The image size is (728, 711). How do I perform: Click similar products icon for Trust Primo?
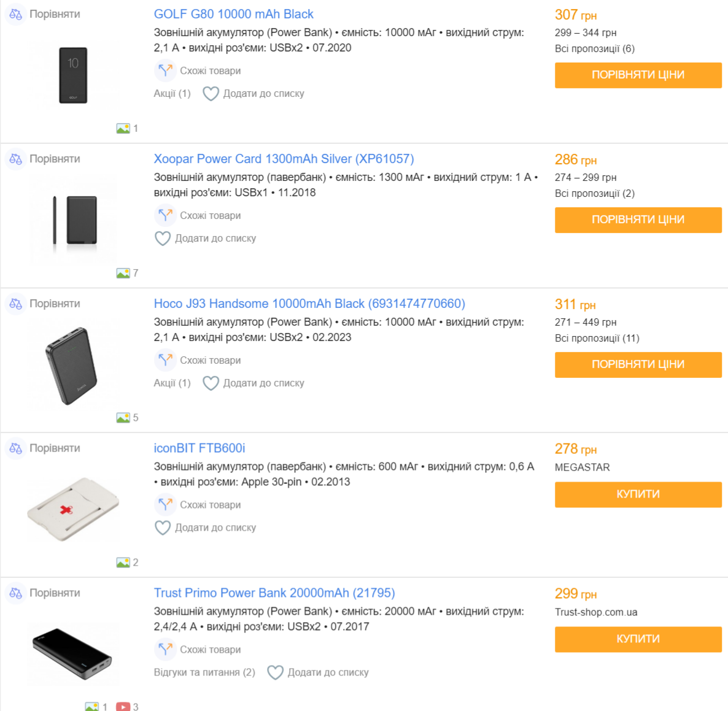point(165,650)
